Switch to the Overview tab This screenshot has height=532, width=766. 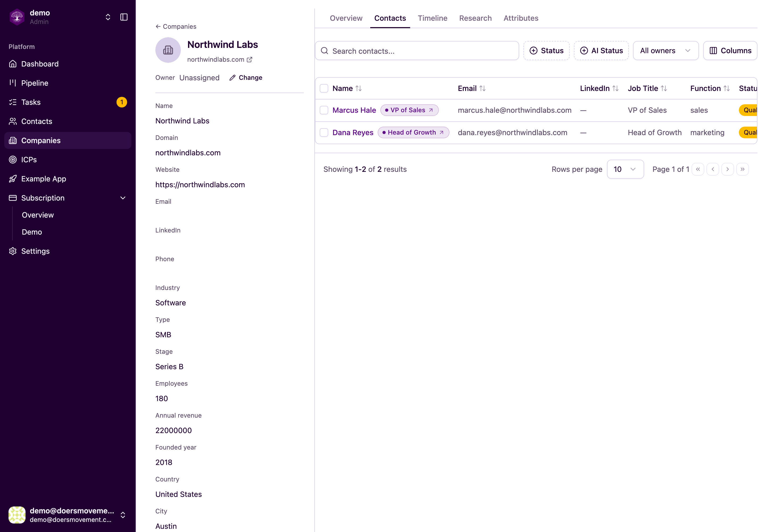[346, 18]
